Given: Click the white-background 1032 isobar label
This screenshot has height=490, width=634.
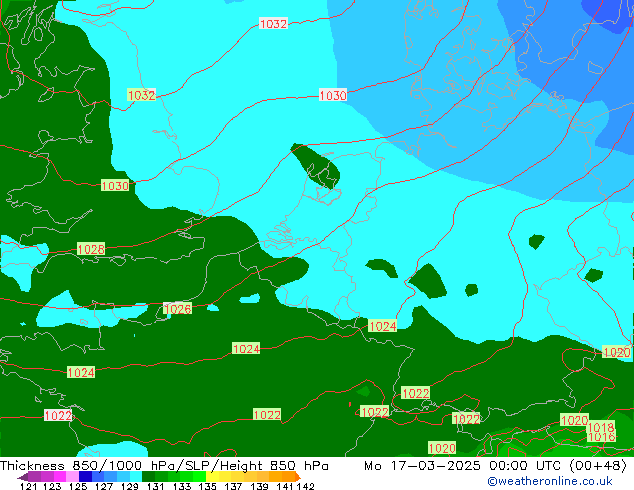Looking at the screenshot, I should 273,24.
